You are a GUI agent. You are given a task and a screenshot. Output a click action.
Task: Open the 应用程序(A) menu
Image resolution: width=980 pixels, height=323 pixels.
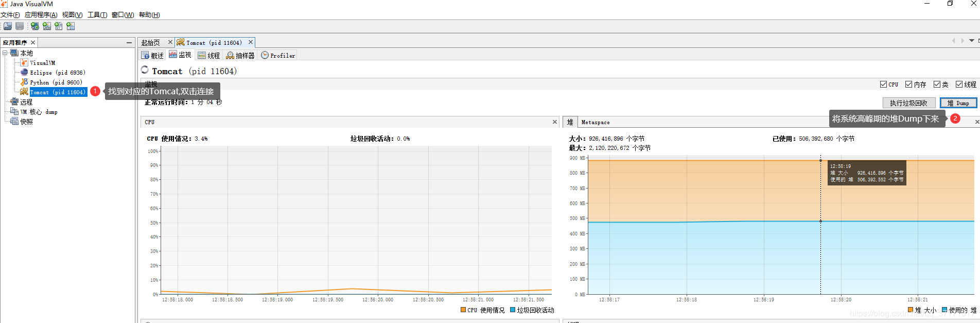pos(41,15)
